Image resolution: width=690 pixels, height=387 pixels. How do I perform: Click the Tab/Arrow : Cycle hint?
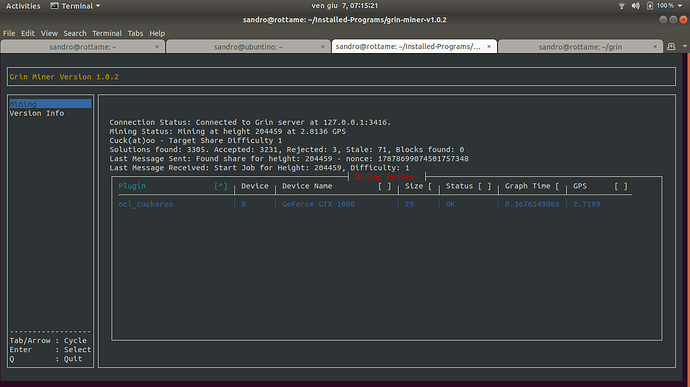(48, 340)
